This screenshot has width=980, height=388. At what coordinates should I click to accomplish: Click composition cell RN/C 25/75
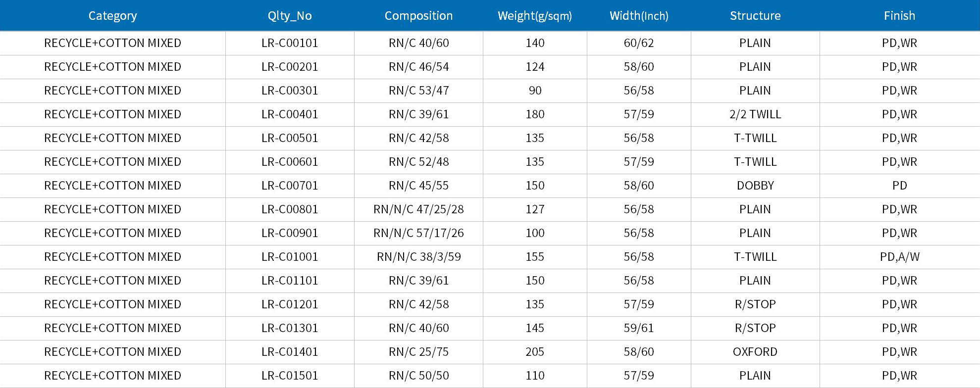[x=418, y=352]
